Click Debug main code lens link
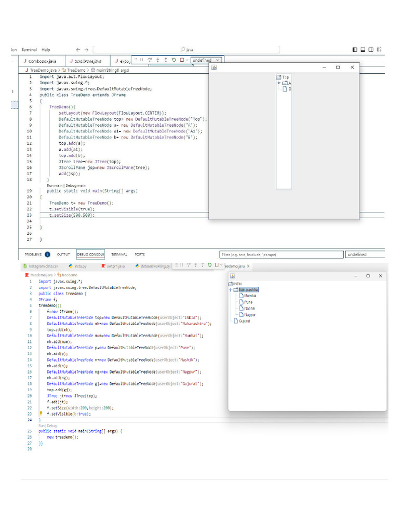 point(75,185)
